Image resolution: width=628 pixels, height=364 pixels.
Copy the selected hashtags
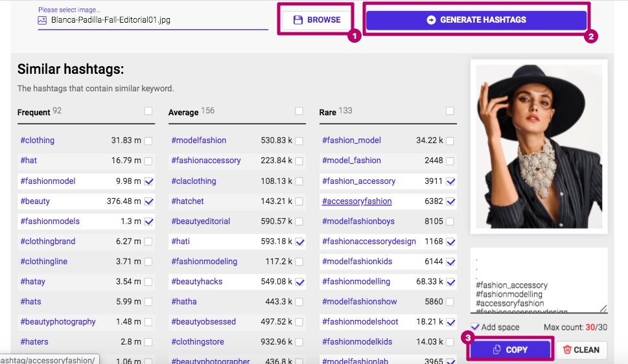point(509,350)
